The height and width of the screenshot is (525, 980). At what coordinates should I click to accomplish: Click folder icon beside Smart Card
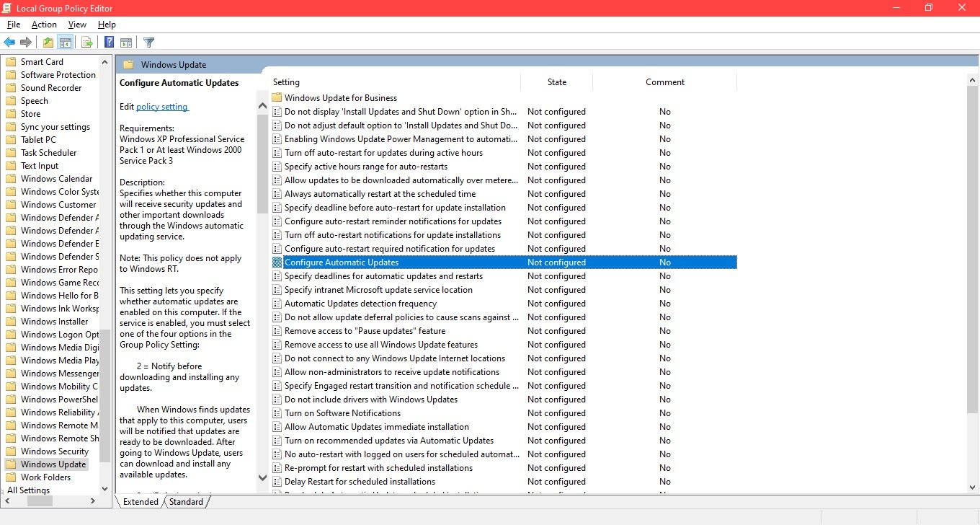11,62
